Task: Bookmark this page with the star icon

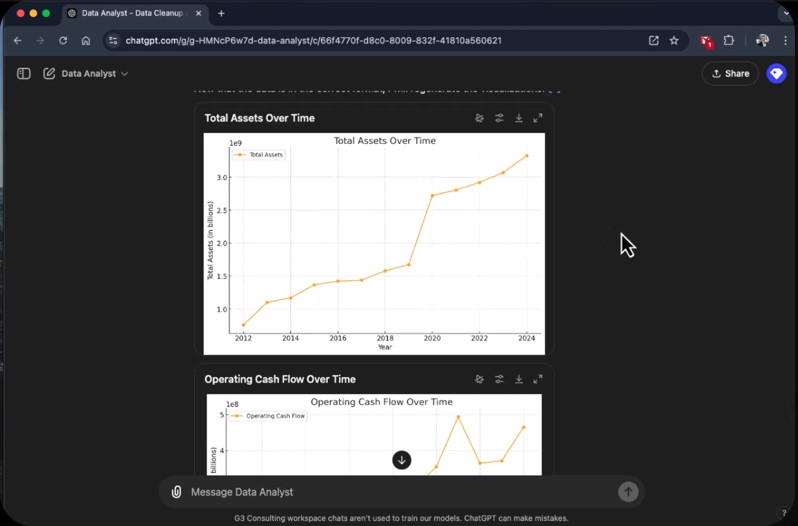Action: [674, 41]
